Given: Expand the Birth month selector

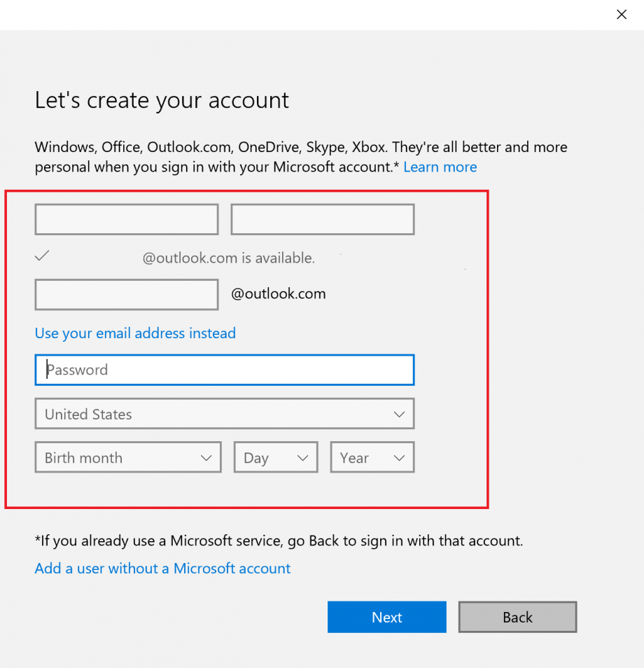Looking at the screenshot, I should [128, 457].
